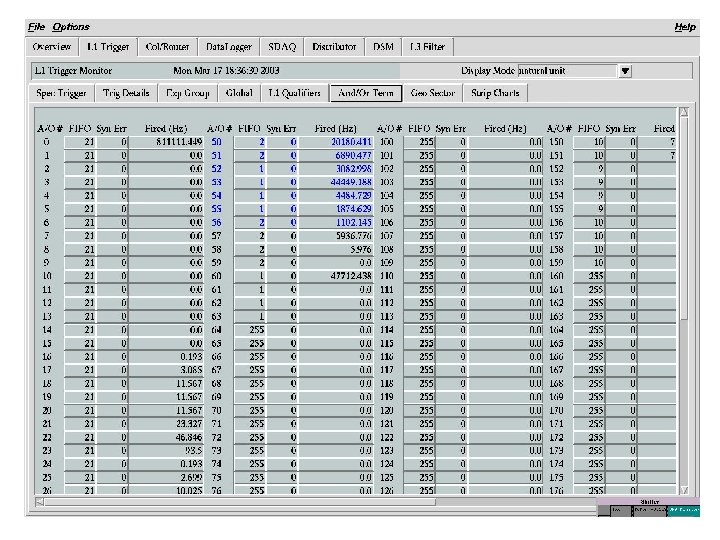Viewport: 720px width, 540px height.
Task: Click FIFO value 255 for term 160
Action: (x=589, y=276)
